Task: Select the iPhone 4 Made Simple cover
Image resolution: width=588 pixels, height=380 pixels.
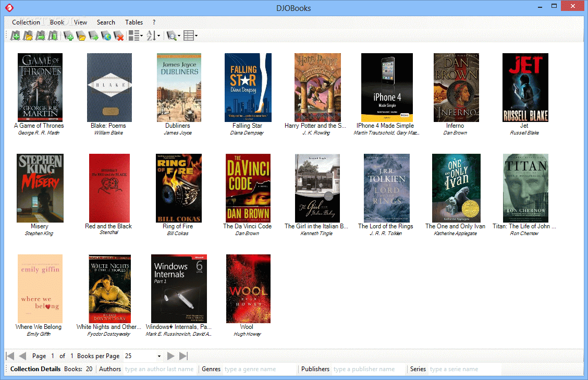Action: point(387,88)
